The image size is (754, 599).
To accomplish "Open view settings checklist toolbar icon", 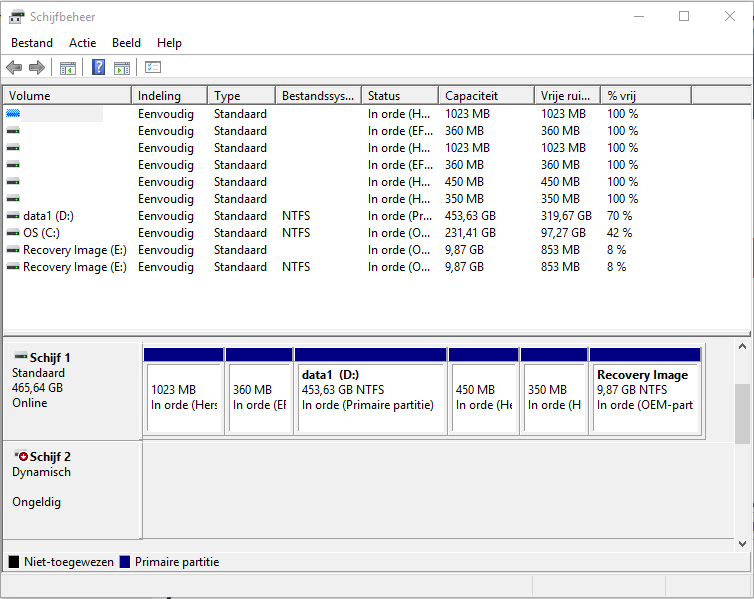I will pos(153,68).
